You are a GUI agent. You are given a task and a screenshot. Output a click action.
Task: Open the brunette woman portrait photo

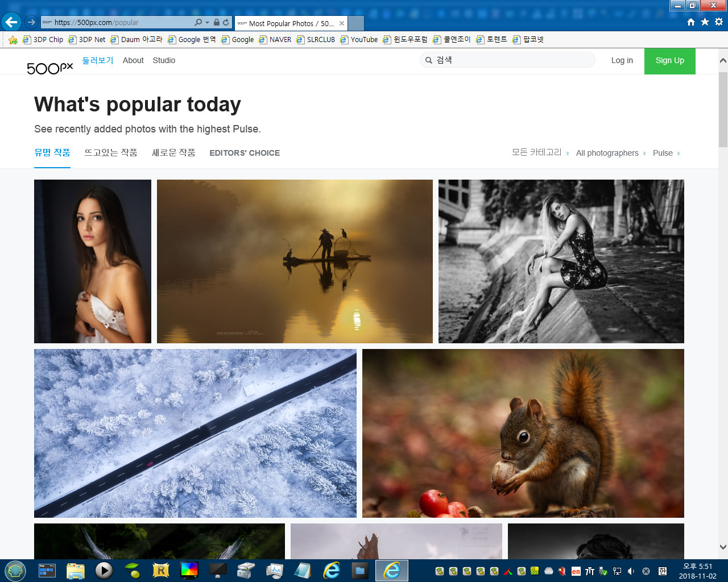click(93, 261)
